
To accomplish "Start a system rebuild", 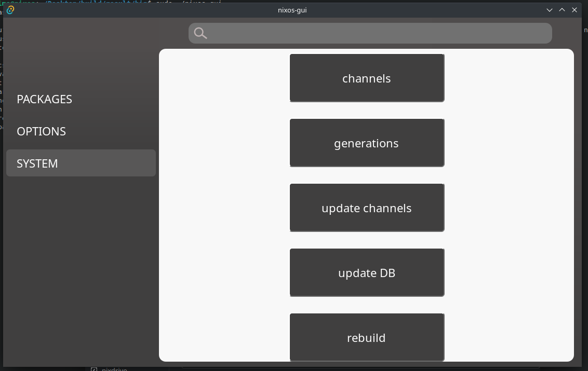I will click(367, 337).
